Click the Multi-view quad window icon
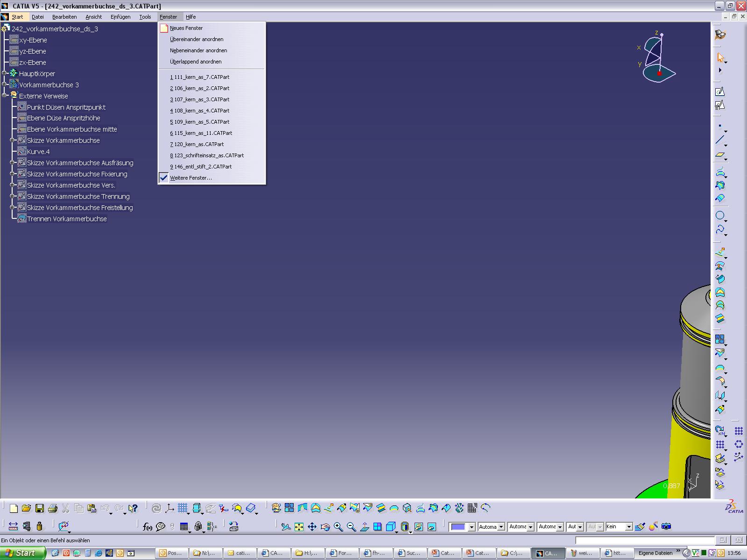The width and height of the screenshot is (747, 560). pos(378,527)
